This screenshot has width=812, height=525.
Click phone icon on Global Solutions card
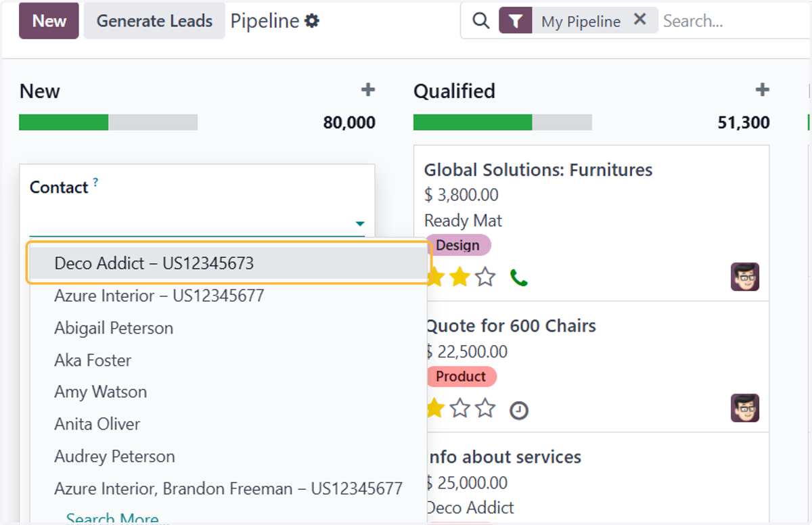pyautogui.click(x=518, y=277)
